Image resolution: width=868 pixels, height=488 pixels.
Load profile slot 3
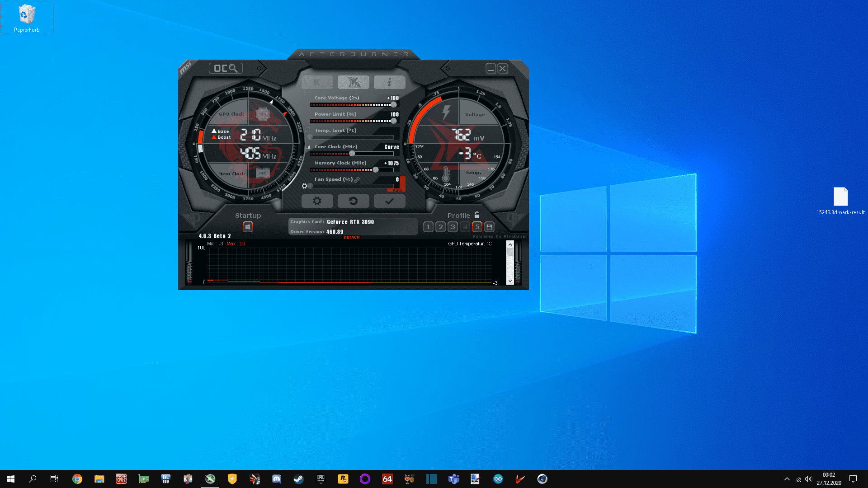pos(453,227)
